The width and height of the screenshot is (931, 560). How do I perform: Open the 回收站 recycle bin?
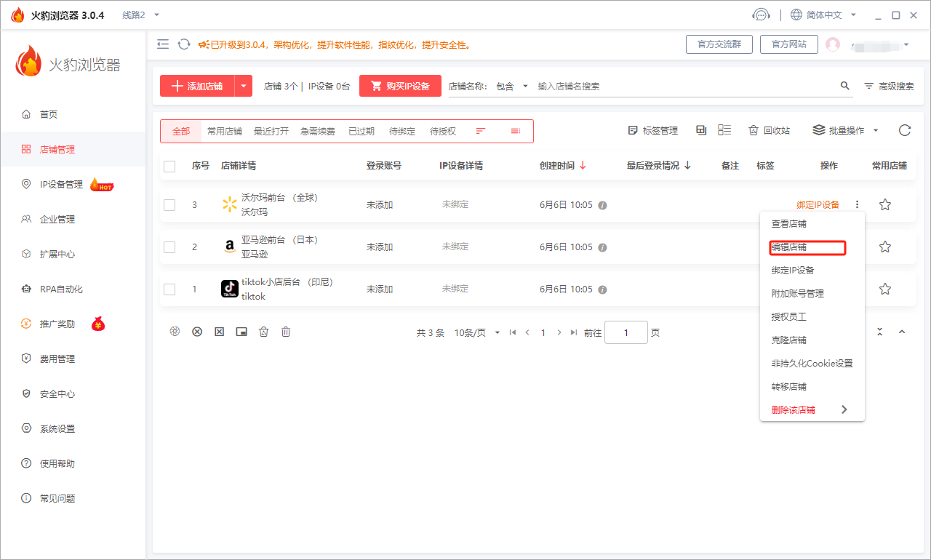click(770, 131)
